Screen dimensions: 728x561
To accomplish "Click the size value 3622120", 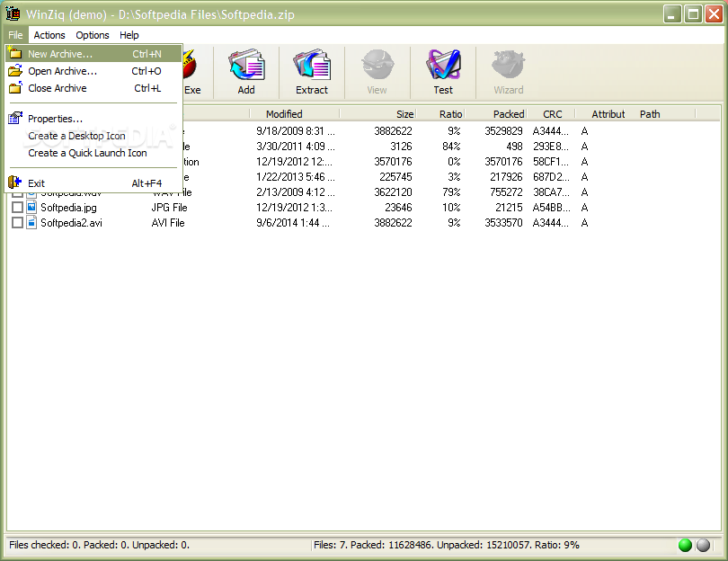I will [x=393, y=192].
